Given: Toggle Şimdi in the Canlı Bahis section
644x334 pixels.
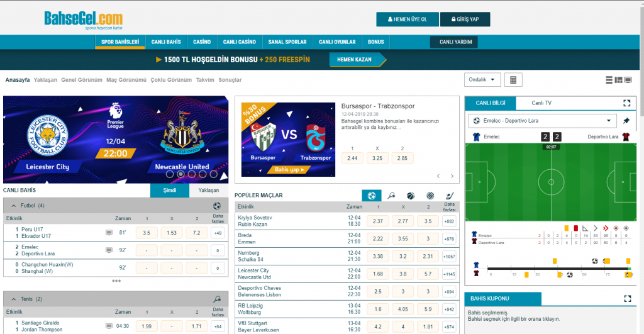Looking at the screenshot, I should click(170, 190).
